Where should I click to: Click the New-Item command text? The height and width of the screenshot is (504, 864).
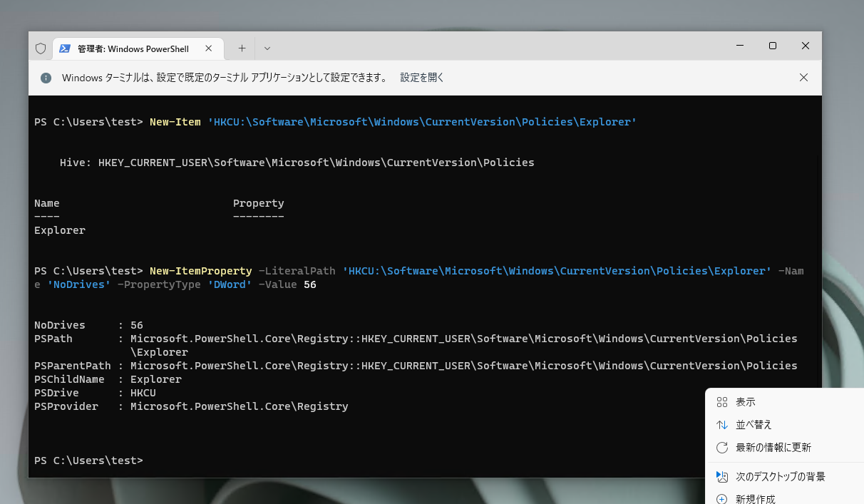coord(175,122)
